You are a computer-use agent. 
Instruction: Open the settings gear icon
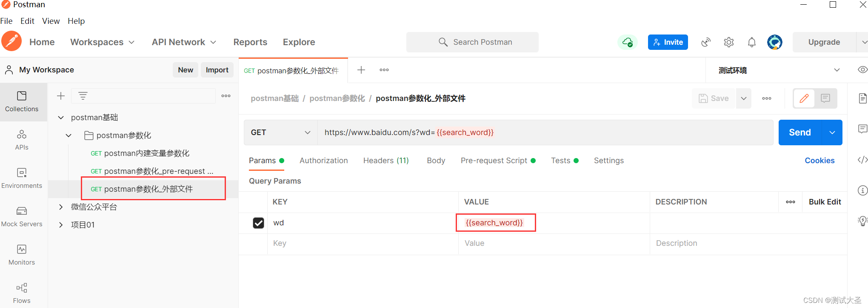[x=729, y=42]
